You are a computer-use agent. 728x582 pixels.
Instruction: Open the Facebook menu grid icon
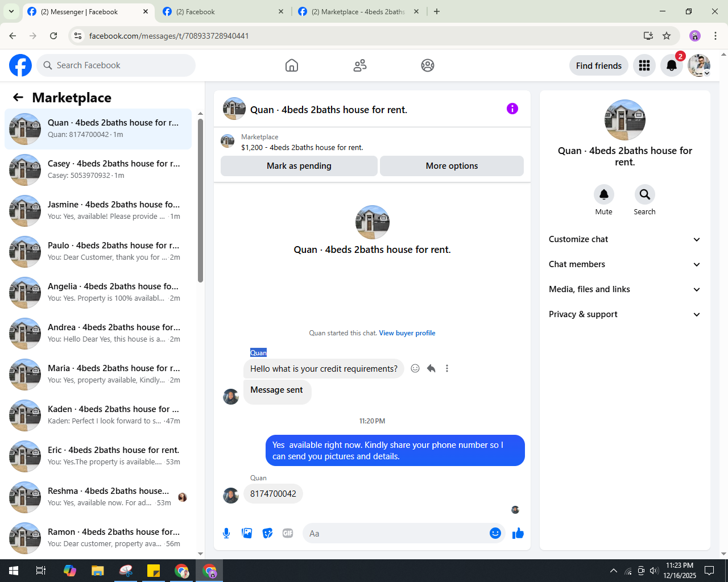(x=644, y=65)
